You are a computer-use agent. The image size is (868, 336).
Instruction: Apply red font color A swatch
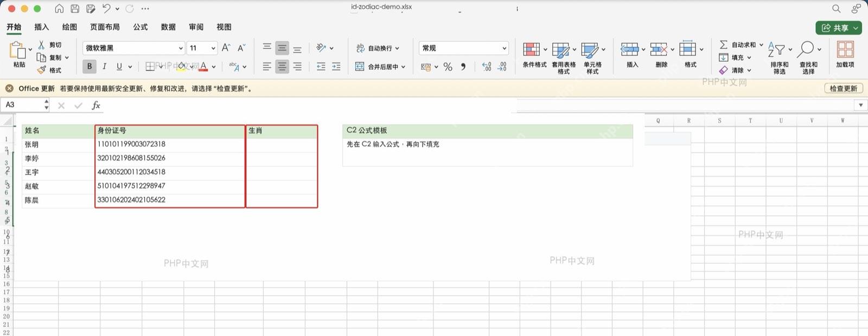click(x=203, y=67)
